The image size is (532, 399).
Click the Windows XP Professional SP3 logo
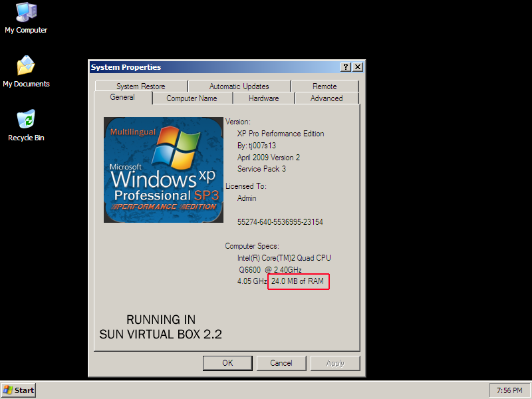pos(164,170)
